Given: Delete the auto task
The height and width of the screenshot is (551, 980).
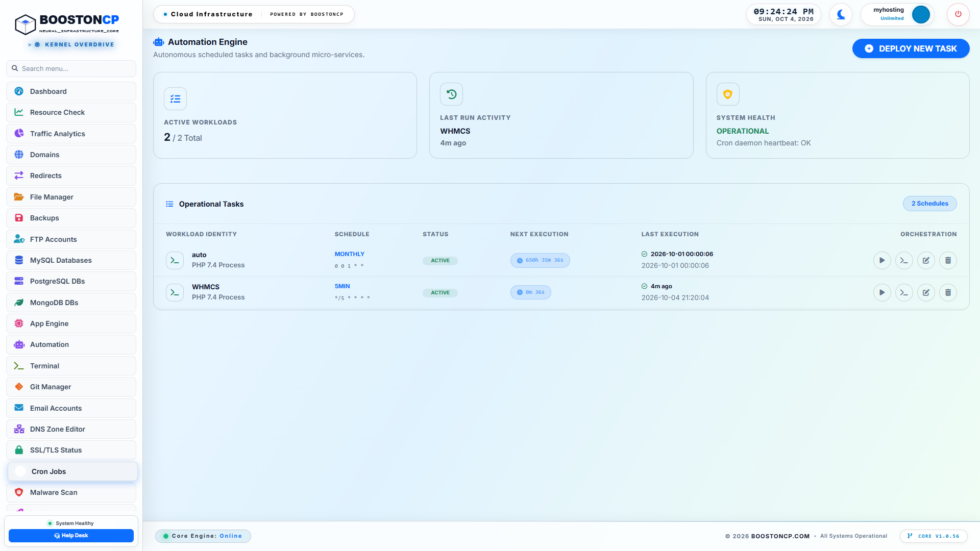Looking at the screenshot, I should coord(948,260).
